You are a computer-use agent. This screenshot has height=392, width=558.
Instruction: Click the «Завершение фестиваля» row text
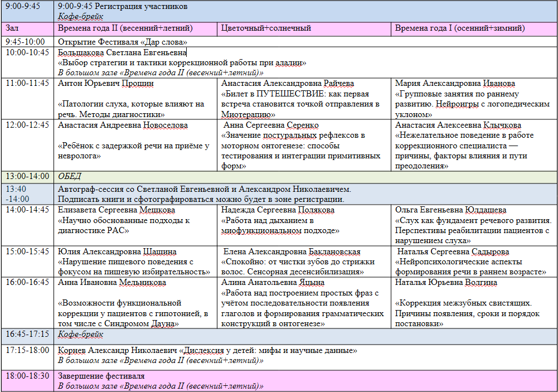[x=101, y=376]
